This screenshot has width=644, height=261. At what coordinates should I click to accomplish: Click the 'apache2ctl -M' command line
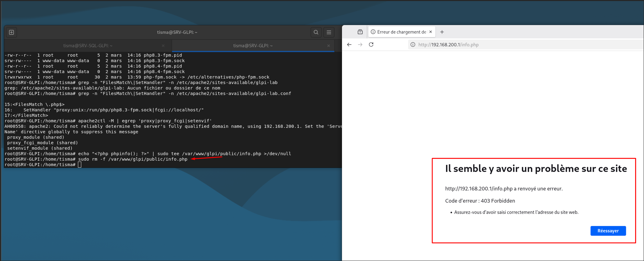108,121
